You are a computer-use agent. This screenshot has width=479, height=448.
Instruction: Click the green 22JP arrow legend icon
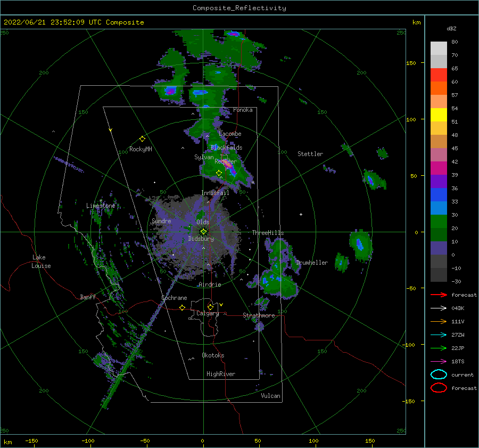point(439,348)
